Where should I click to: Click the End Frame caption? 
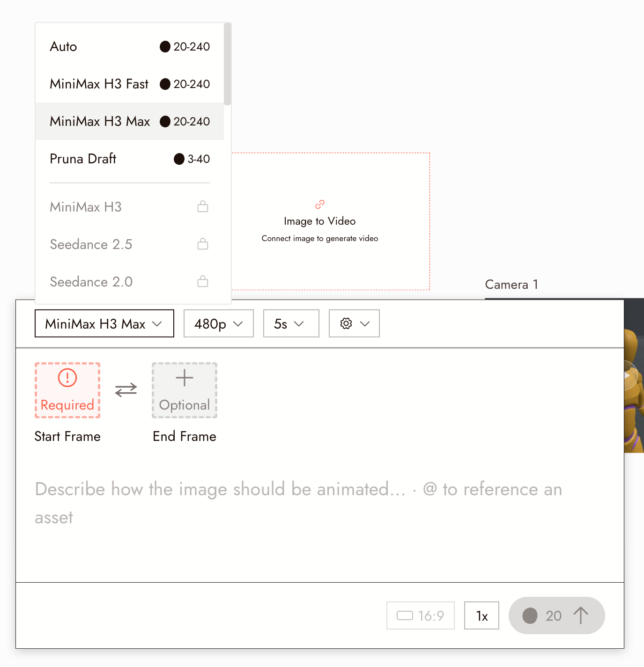tap(185, 436)
